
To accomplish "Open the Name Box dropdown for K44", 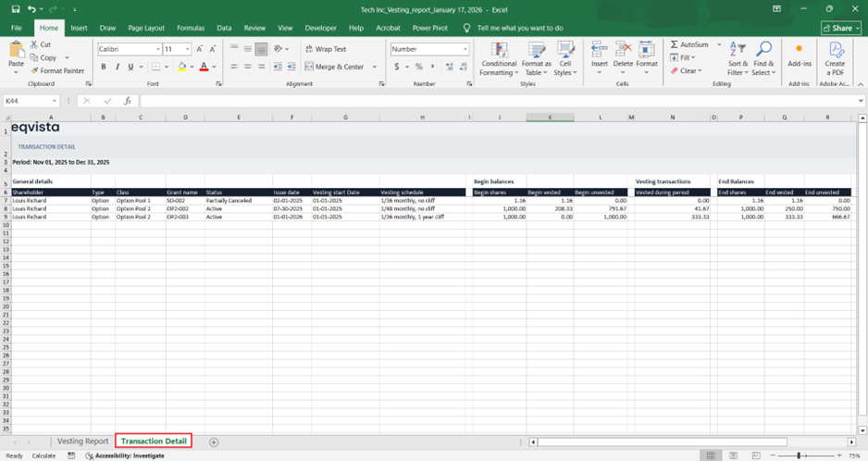I will point(55,101).
